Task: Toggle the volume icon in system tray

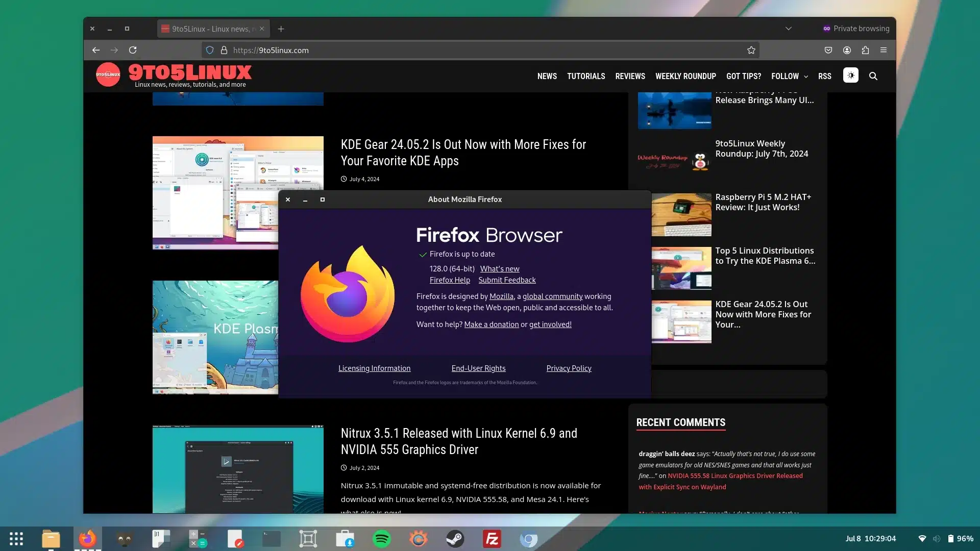Action: [x=936, y=539]
